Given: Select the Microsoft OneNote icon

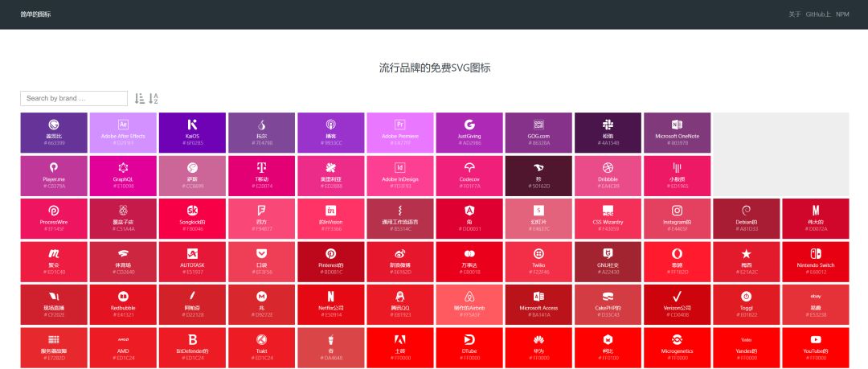Looking at the screenshot, I should 677,133.
